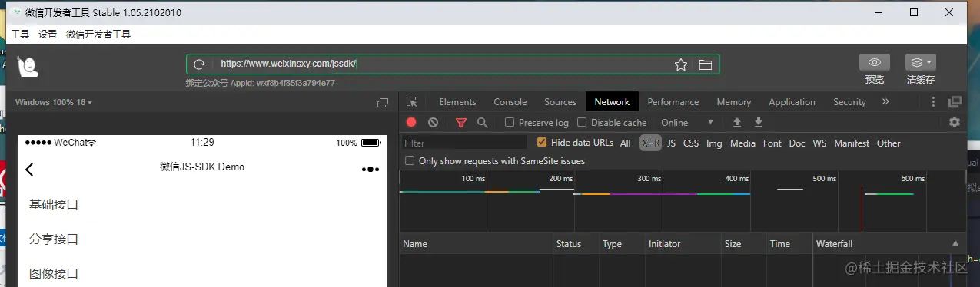980x287 pixels.
Task: Bookmark the URL with the star icon
Action: (680, 64)
